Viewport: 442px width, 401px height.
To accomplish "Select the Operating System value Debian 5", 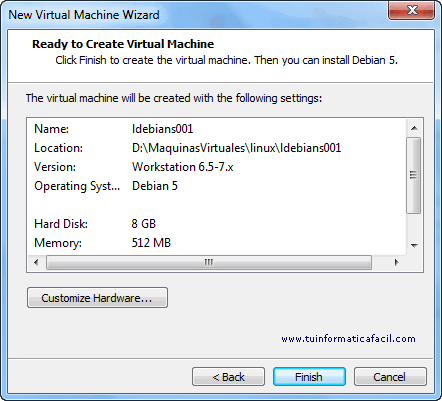I will [x=155, y=186].
